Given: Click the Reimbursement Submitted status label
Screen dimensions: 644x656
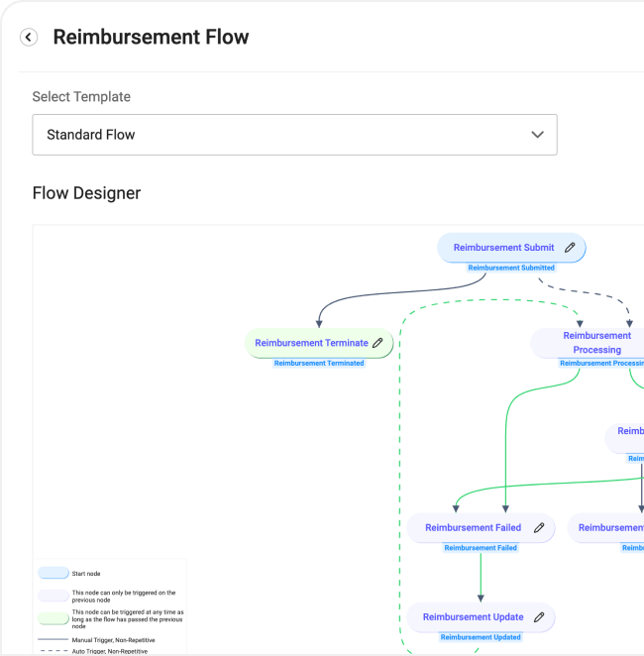Looking at the screenshot, I should pyautogui.click(x=511, y=268).
